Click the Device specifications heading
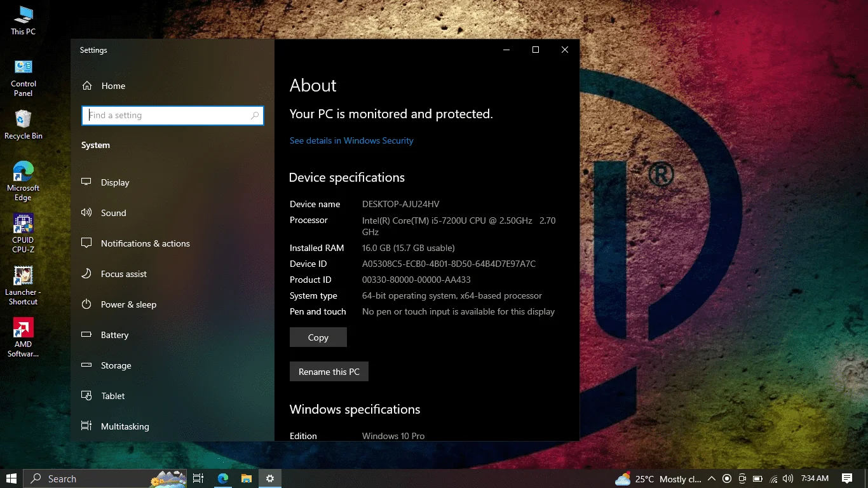 (x=347, y=177)
